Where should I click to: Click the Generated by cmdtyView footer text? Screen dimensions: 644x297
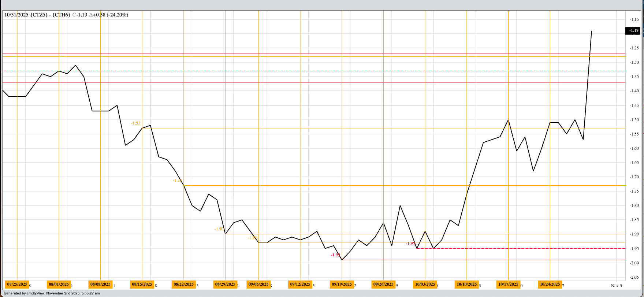click(x=52, y=293)
